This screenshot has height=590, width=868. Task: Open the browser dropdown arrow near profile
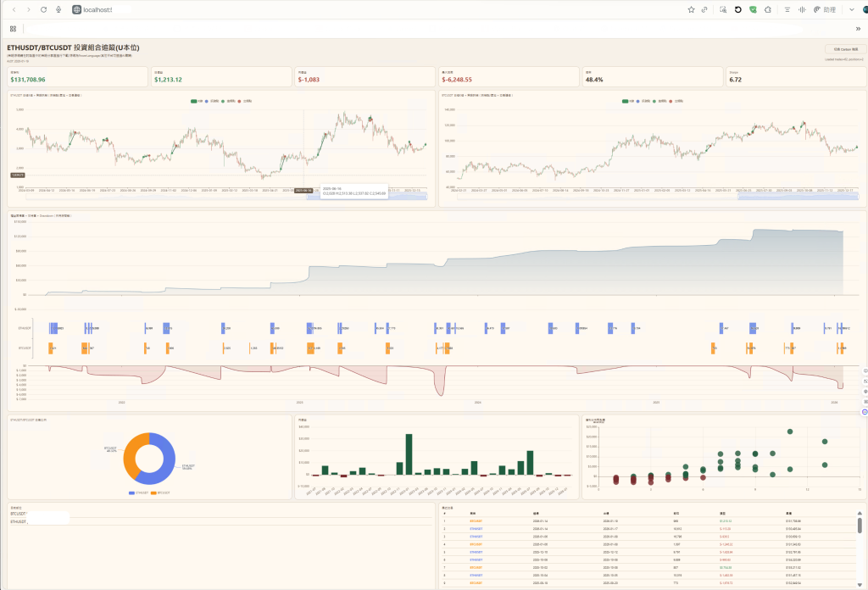pos(851,9)
